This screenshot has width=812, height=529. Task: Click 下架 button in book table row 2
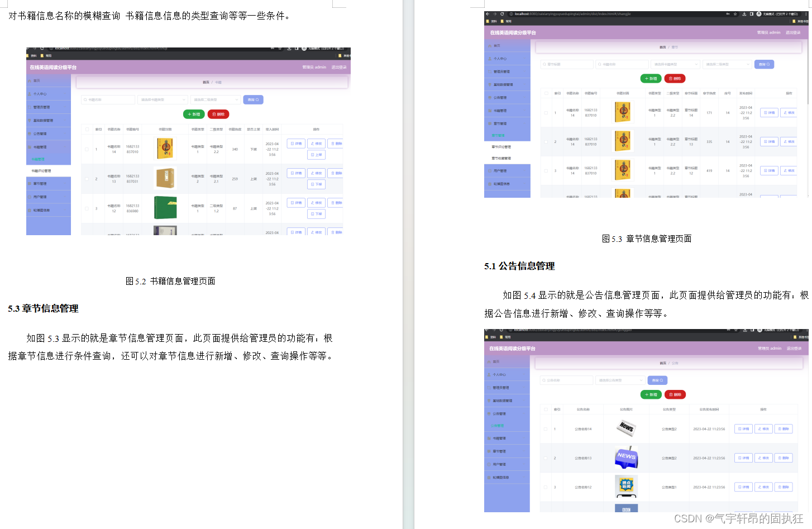coord(316,184)
